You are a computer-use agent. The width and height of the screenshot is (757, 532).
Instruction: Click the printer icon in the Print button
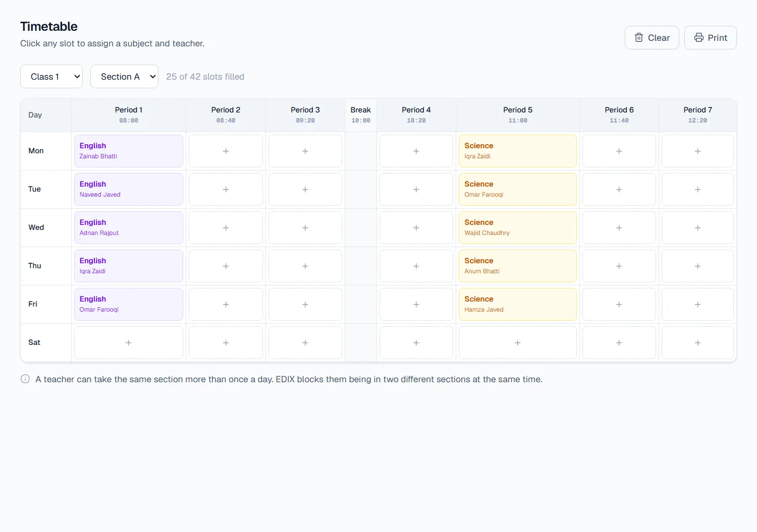tap(699, 38)
